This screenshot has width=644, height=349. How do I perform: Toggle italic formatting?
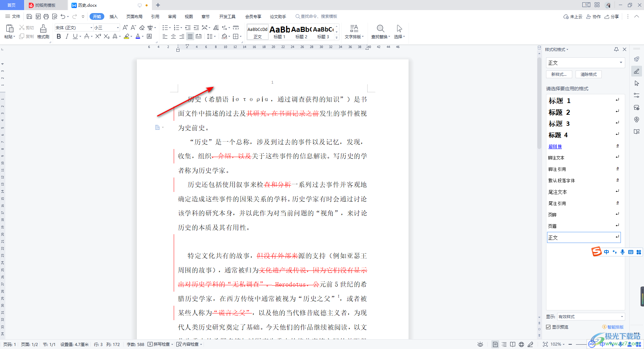67,36
